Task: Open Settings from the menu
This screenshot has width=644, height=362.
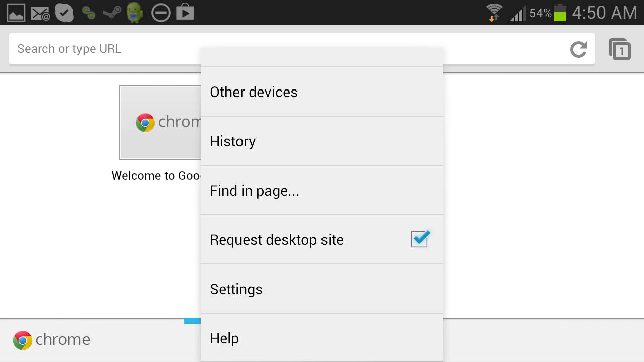Action: (x=322, y=289)
